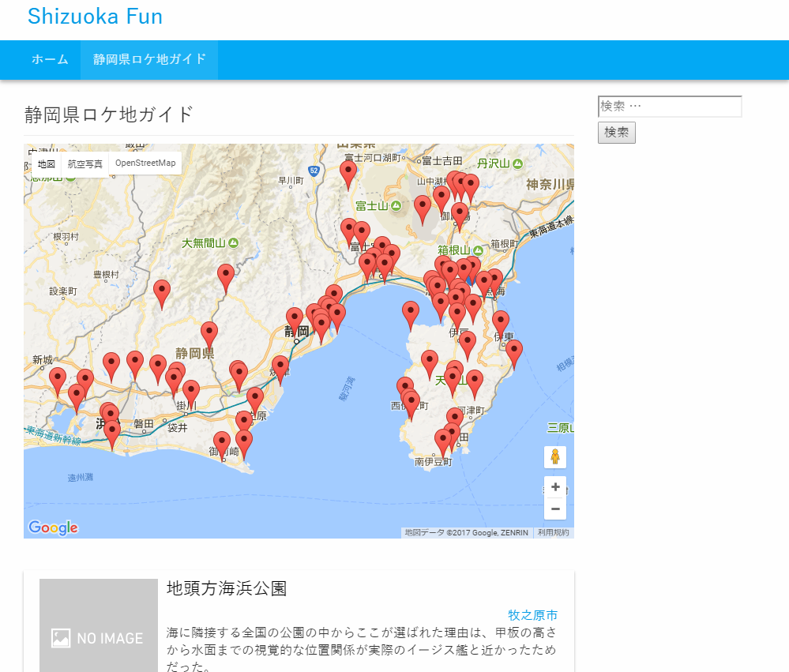Click the 富士山 mountain marker
Image resolution: width=789 pixels, height=672 pixels.
396,206
